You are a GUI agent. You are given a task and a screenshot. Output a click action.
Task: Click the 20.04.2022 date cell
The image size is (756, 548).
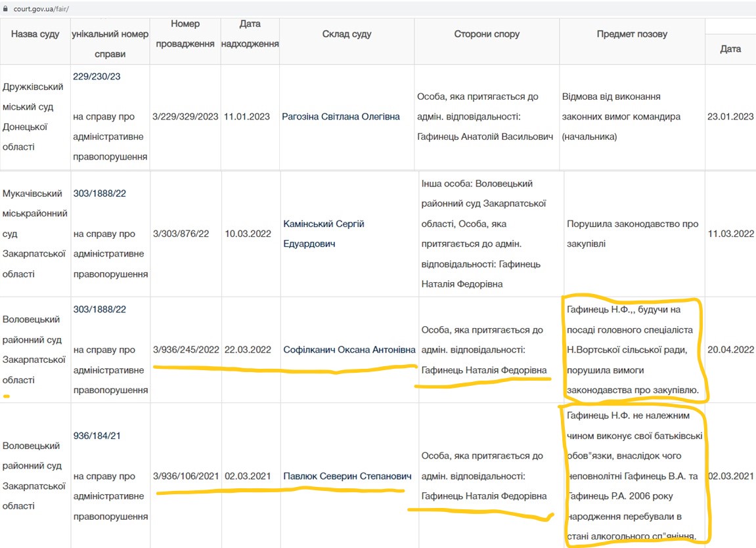click(x=730, y=350)
